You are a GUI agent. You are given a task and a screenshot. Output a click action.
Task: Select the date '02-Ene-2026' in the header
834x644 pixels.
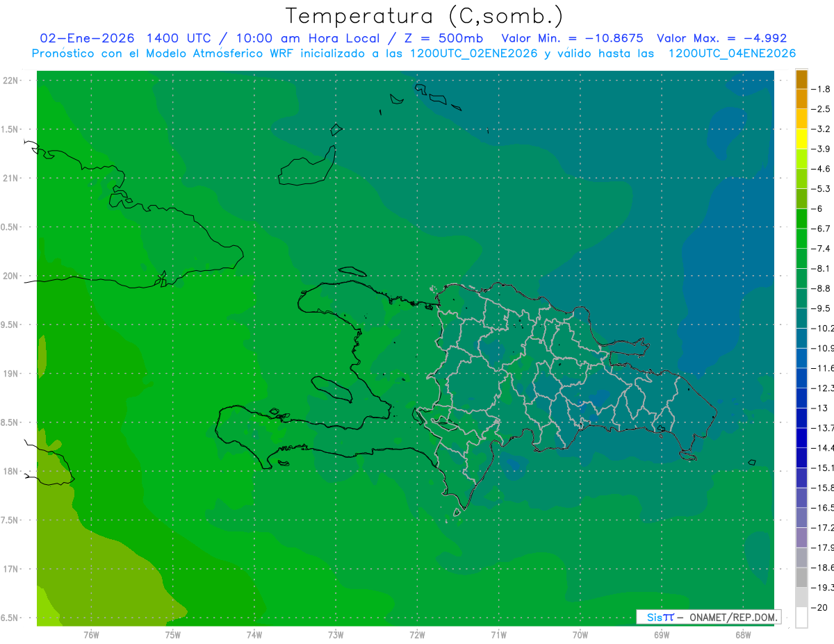87,38
